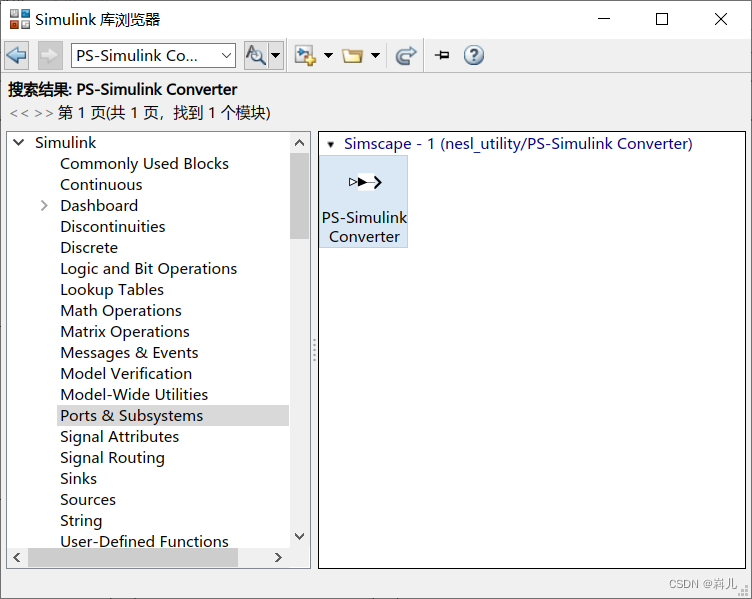Click the open folder icon
This screenshot has height=599, width=752.
[352, 56]
